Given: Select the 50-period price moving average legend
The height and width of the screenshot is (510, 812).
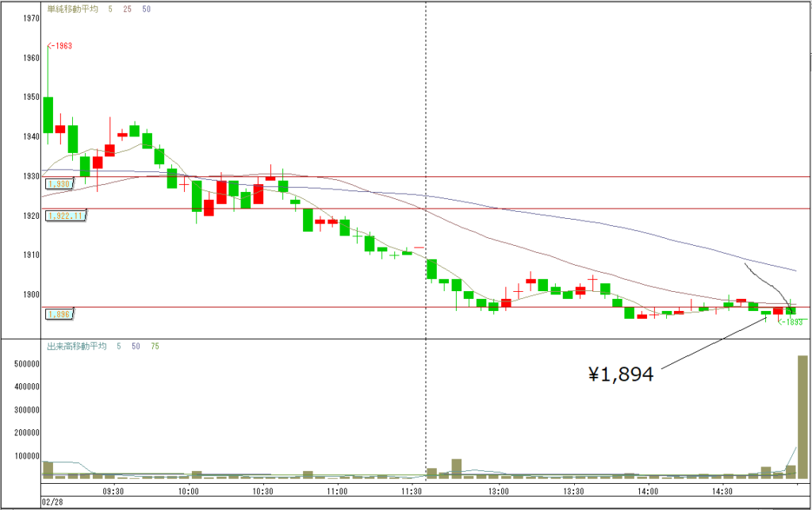Looking at the screenshot, I should coord(147,10).
